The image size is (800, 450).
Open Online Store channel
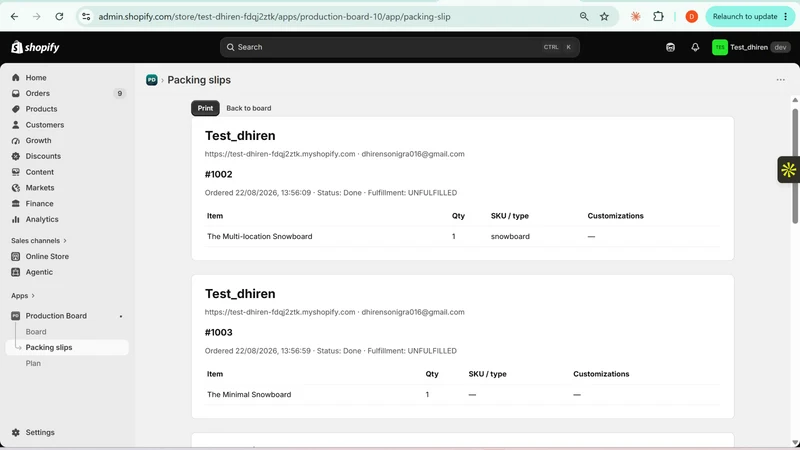[x=47, y=257]
